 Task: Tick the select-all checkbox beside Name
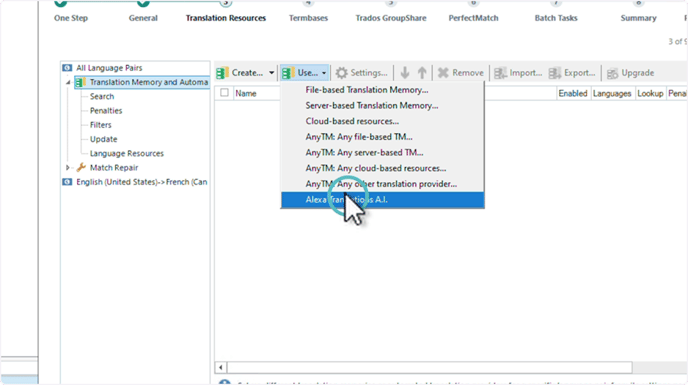(224, 93)
